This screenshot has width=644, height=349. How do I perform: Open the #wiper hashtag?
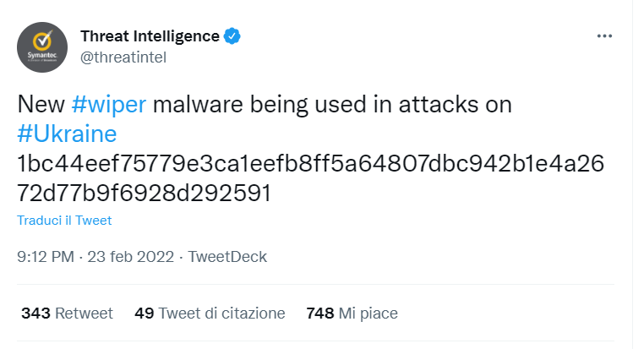(x=109, y=106)
